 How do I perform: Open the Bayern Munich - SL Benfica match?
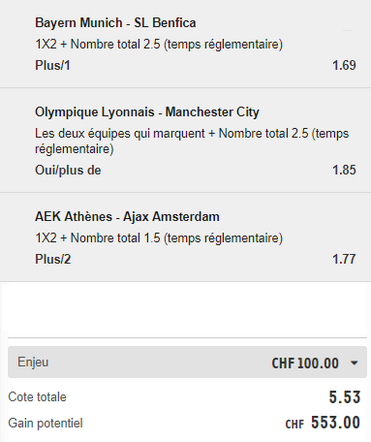(x=115, y=23)
